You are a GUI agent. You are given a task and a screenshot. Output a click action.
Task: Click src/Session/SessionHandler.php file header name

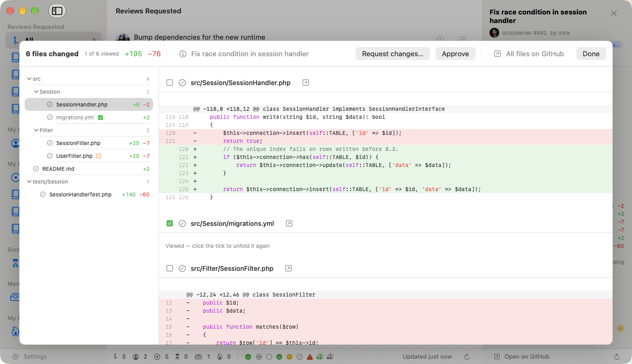(240, 82)
